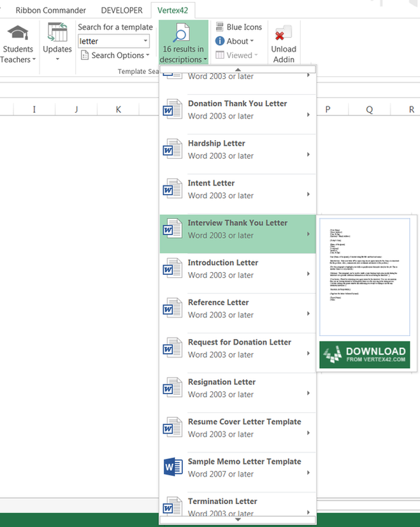The width and height of the screenshot is (420, 527).
Task: Click the "Reference Letter" title text
Action: coord(218,302)
